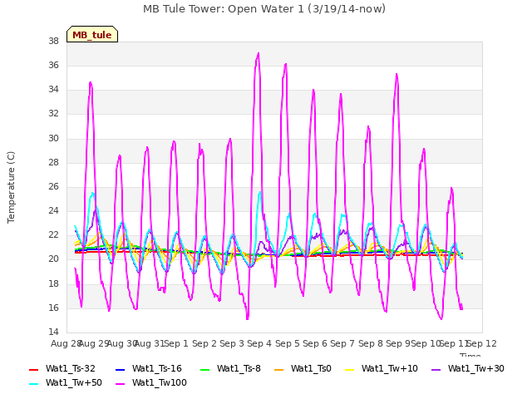
Task: Click the Sep 3 date label
Action: point(232,344)
